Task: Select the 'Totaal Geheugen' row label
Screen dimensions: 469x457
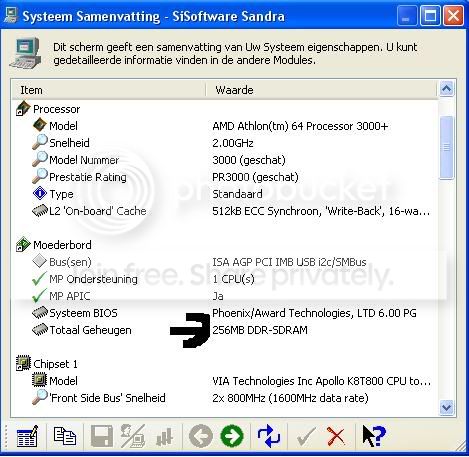Action: pyautogui.click(x=90, y=330)
